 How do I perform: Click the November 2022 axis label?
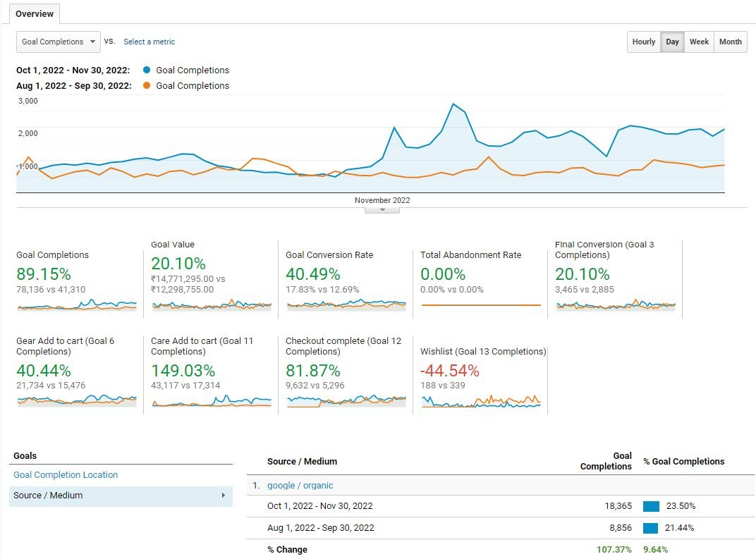(x=382, y=200)
